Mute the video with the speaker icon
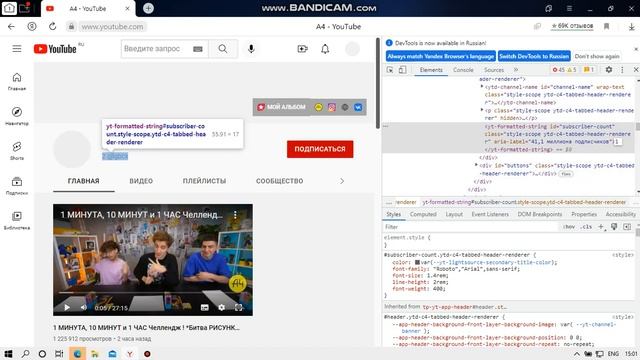This screenshot has width=640, height=360. [84, 307]
